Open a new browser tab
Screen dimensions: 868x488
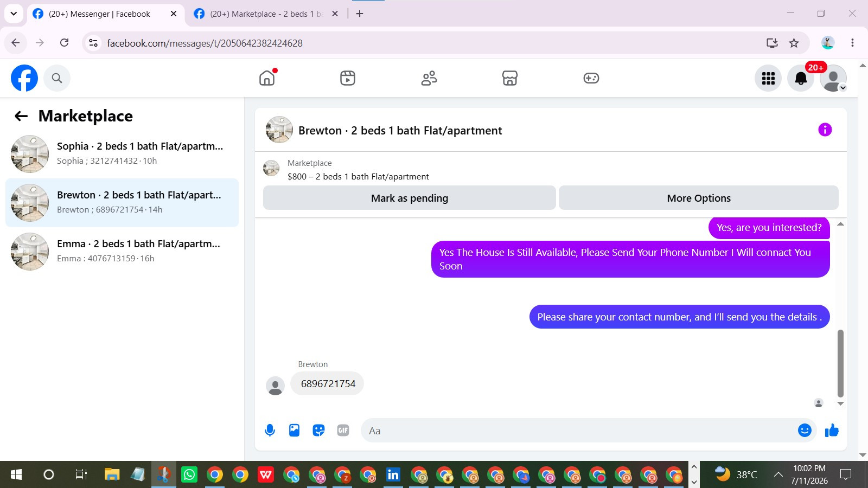click(360, 14)
